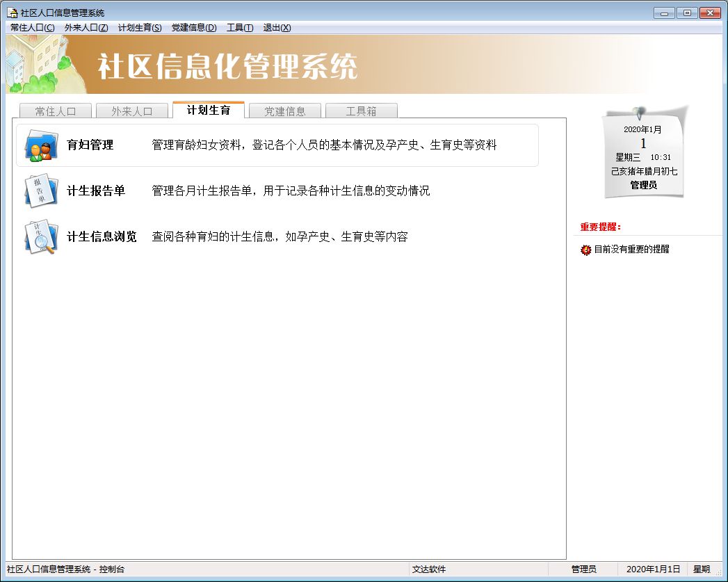Open the 外来人口(Z) menu
The image size is (728, 582).
86,28
